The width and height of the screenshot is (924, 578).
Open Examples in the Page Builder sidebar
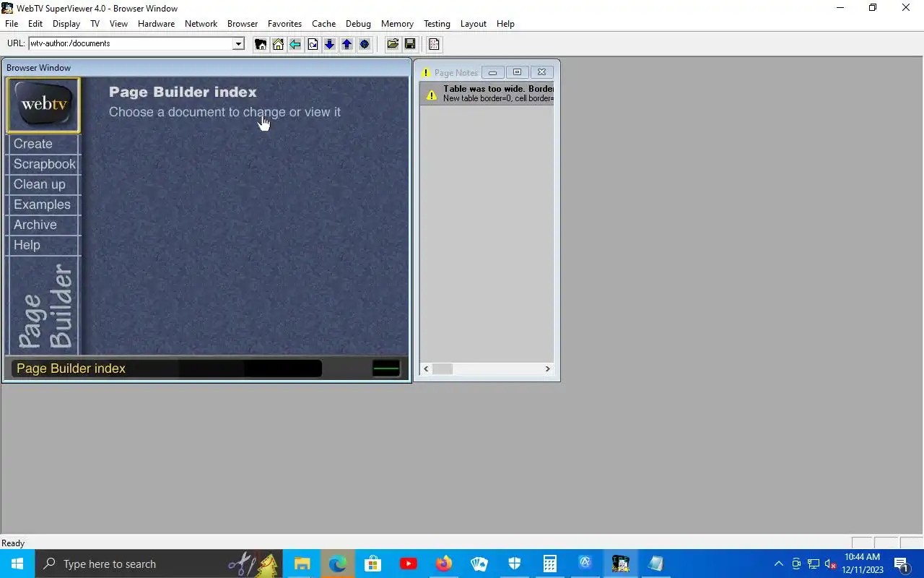click(x=43, y=204)
